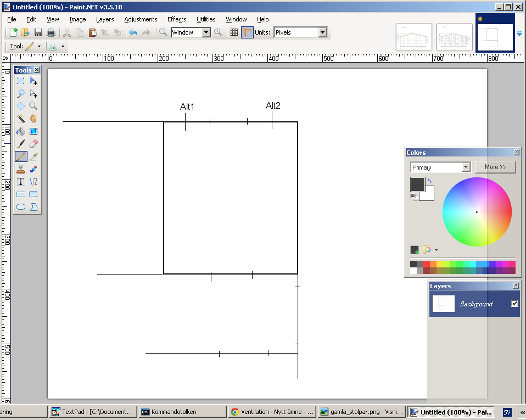Select the Pencil tool
The height and width of the screenshot is (420, 526).
[21, 156]
